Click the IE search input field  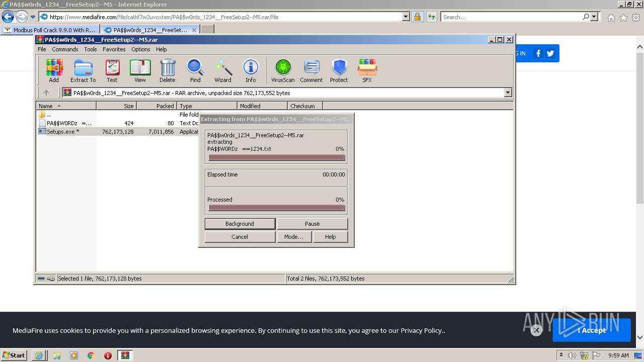click(511, 17)
